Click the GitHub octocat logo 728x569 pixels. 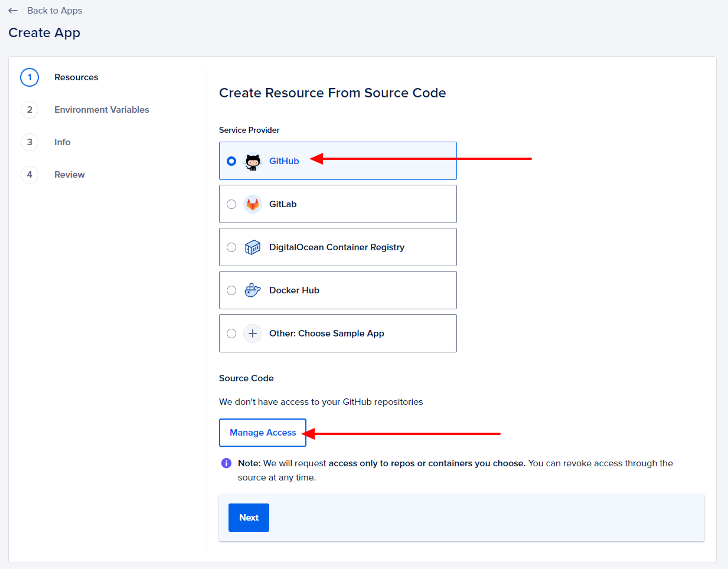click(253, 161)
